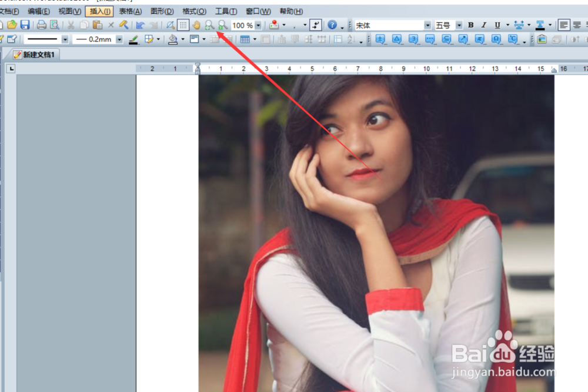Image resolution: width=588 pixels, height=392 pixels.
Task: Switch to the 新建文档1 document tab
Action: pos(34,55)
